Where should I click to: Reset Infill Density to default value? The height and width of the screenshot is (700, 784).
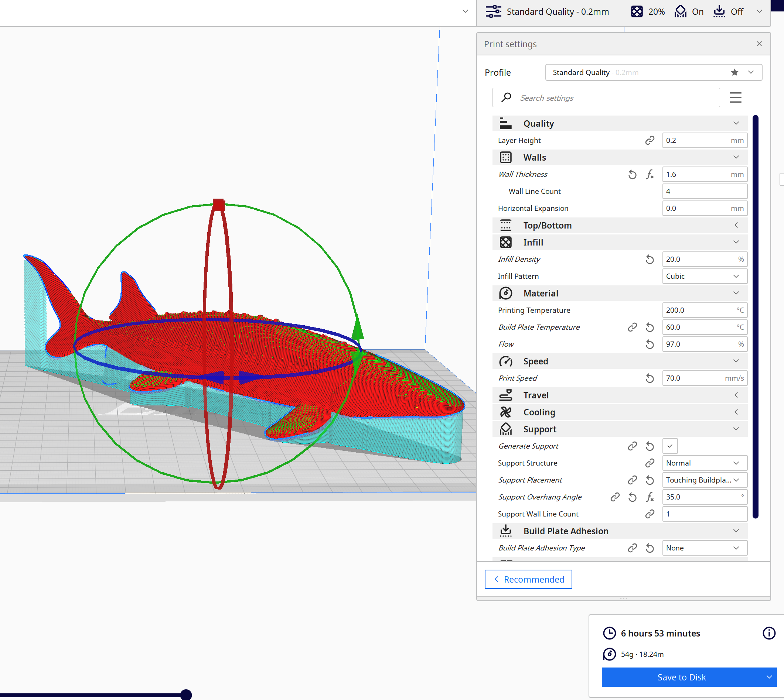coord(650,259)
